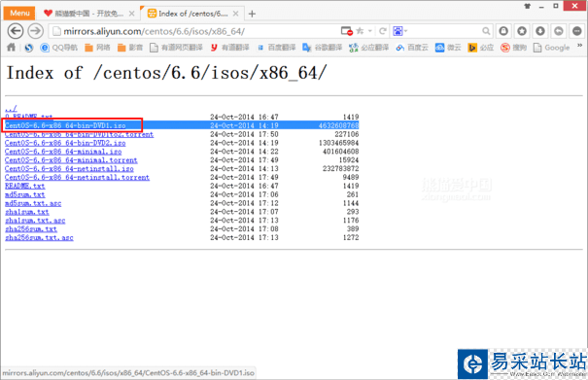Download CentOS-6.6-x86_64-netinstall.iso
This screenshot has width=588, height=380.
pyautogui.click(x=69, y=169)
